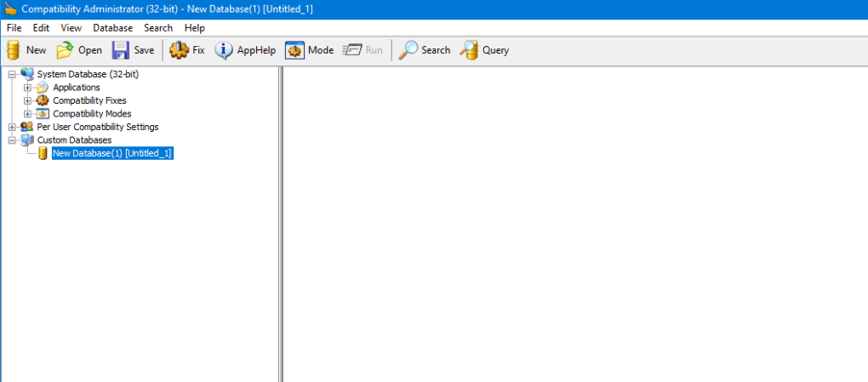Open the Database menu

pos(112,28)
